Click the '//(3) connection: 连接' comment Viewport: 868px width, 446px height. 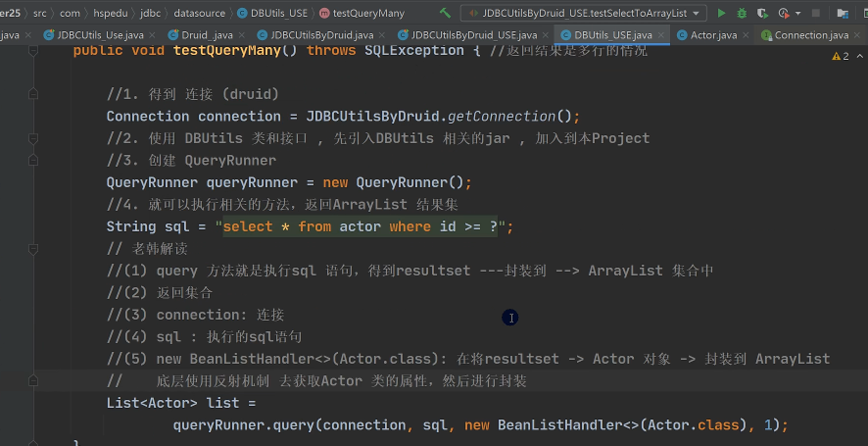(195, 315)
